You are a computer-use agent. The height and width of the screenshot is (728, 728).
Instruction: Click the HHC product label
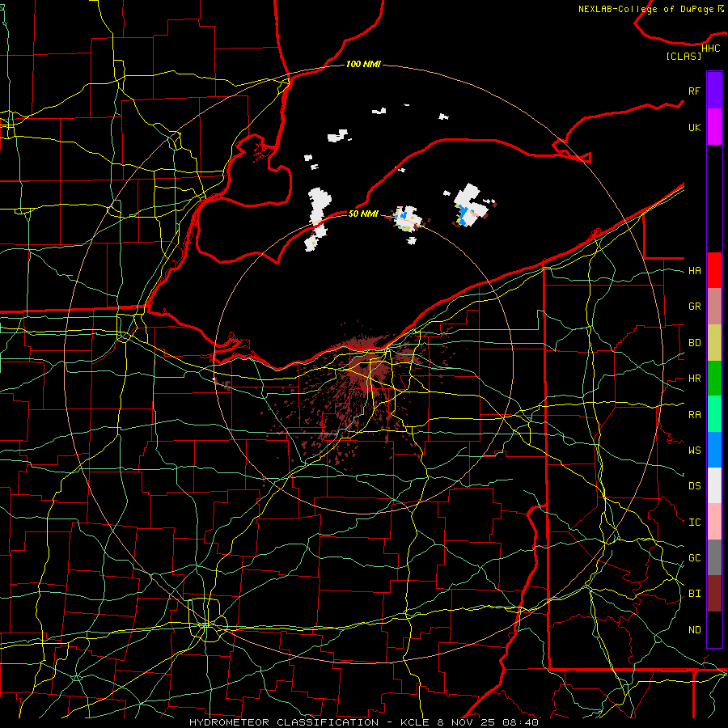point(710,49)
